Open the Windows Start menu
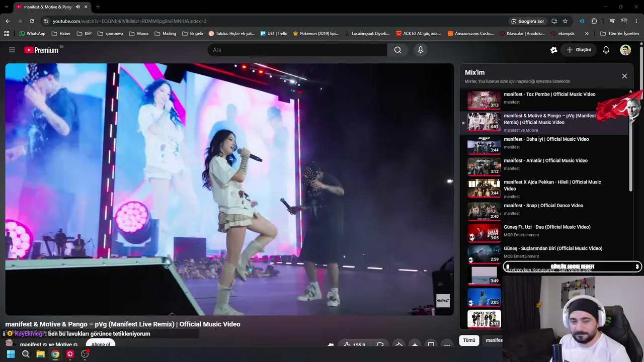The image size is (644, 362). click(11, 354)
